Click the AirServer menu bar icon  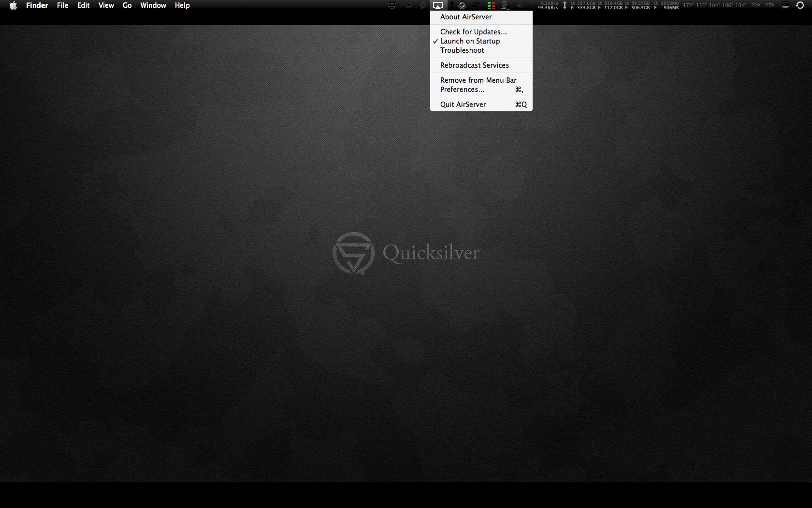coord(438,5)
